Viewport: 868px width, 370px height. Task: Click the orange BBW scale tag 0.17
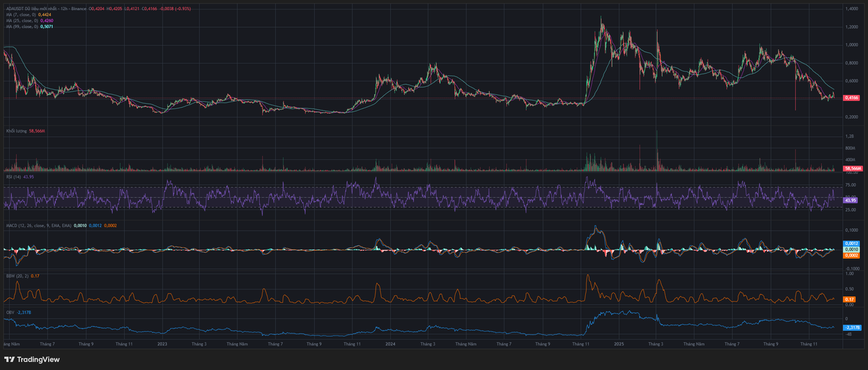tap(849, 299)
